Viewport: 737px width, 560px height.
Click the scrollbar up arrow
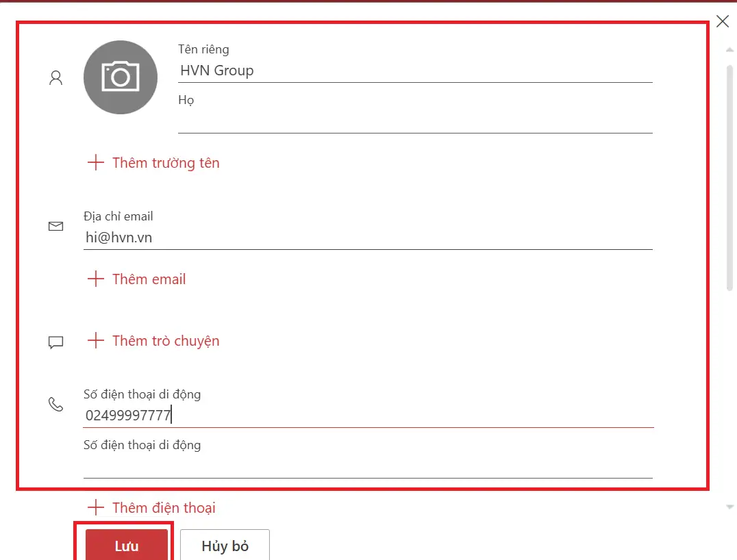coord(729,49)
